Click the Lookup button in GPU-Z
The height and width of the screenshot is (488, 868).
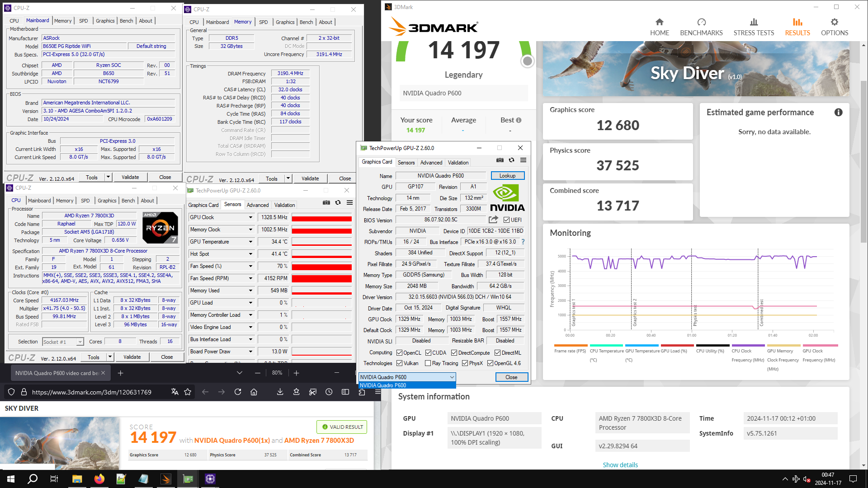[507, 176]
